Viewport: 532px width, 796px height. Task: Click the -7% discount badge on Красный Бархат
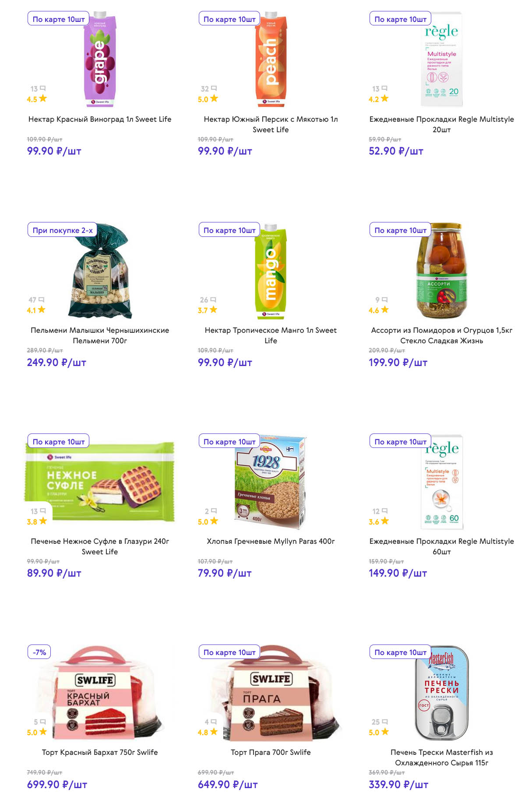pyautogui.click(x=39, y=652)
